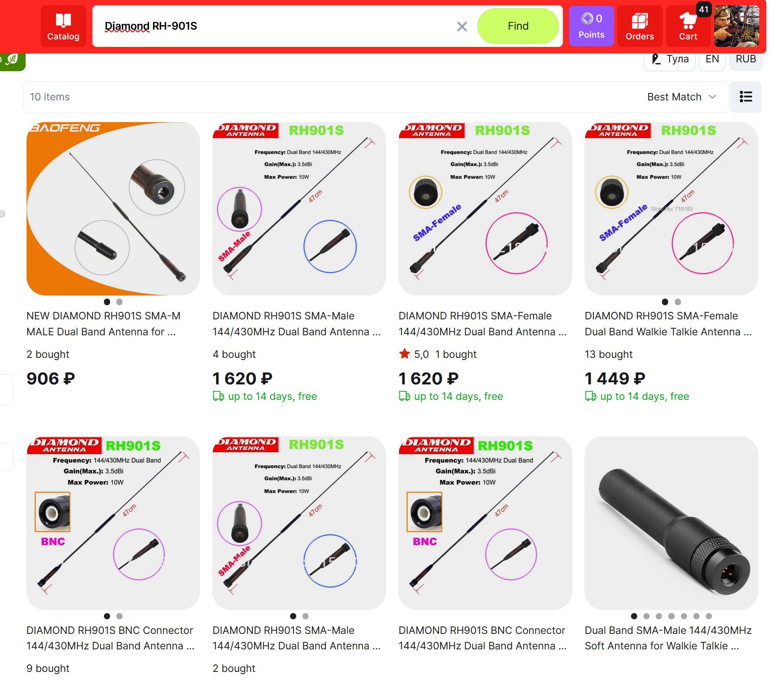
Task: Open the Orders page
Action: 639,26
